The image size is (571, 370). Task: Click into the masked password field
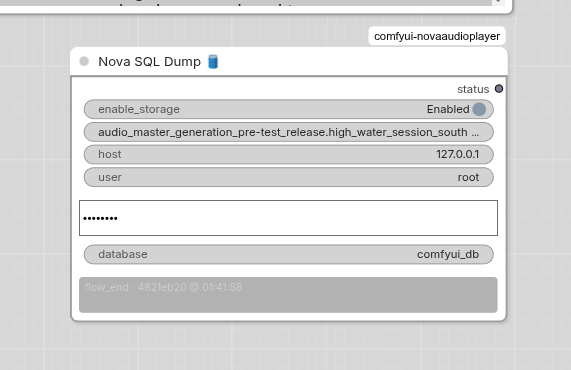coord(288,218)
